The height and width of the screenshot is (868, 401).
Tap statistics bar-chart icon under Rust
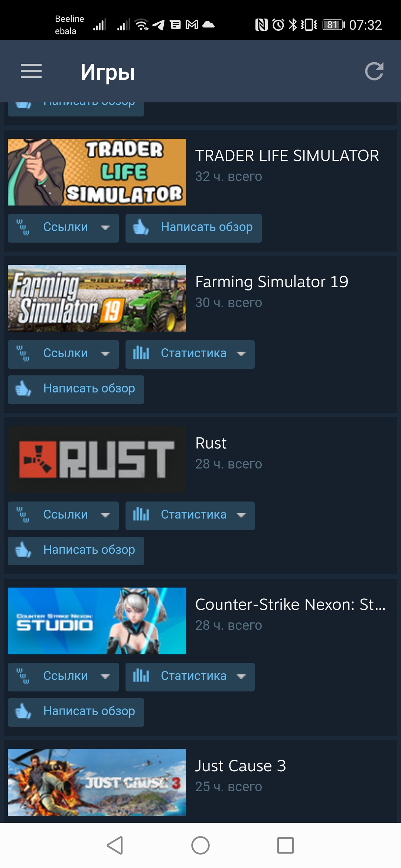(x=141, y=514)
